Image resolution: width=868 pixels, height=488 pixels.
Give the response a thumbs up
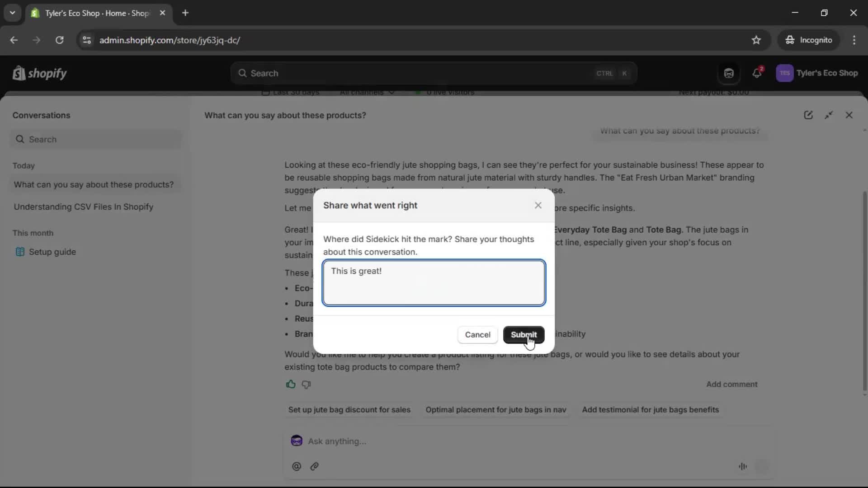tap(291, 384)
